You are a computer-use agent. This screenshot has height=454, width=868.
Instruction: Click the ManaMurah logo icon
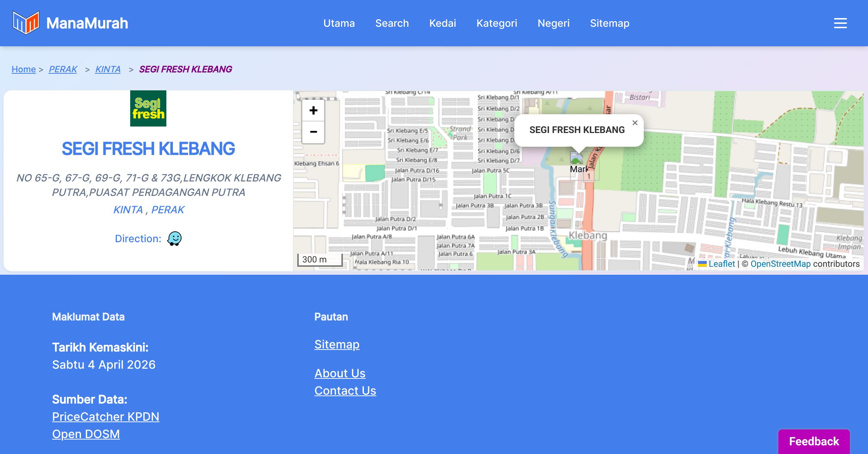26,23
